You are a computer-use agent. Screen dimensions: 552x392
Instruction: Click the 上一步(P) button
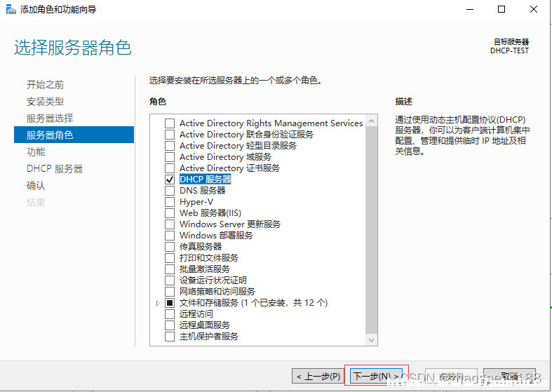pos(318,376)
